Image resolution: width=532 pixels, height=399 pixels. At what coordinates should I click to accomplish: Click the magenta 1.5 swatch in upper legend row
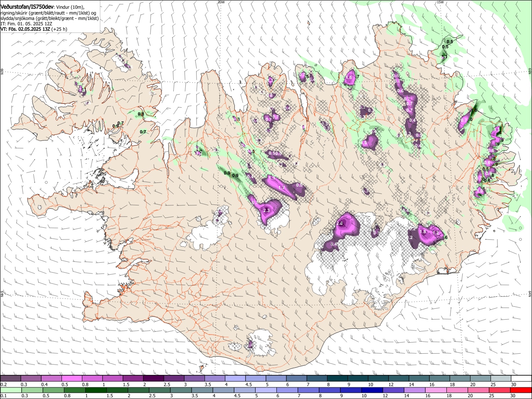(133, 379)
